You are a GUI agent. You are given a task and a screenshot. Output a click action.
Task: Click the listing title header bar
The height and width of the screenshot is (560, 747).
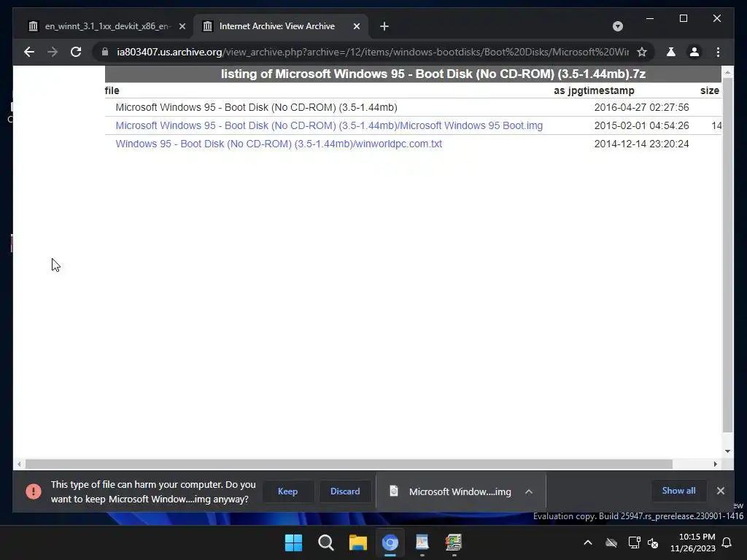coord(413,74)
